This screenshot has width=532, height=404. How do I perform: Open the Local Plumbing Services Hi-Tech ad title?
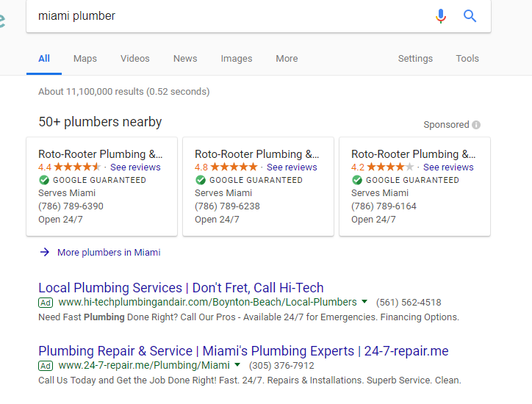[x=181, y=288]
